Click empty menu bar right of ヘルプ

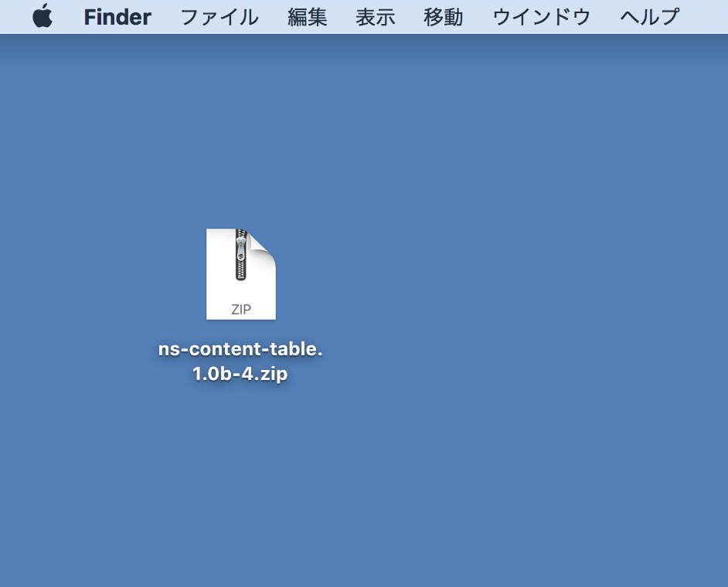click(x=705, y=17)
